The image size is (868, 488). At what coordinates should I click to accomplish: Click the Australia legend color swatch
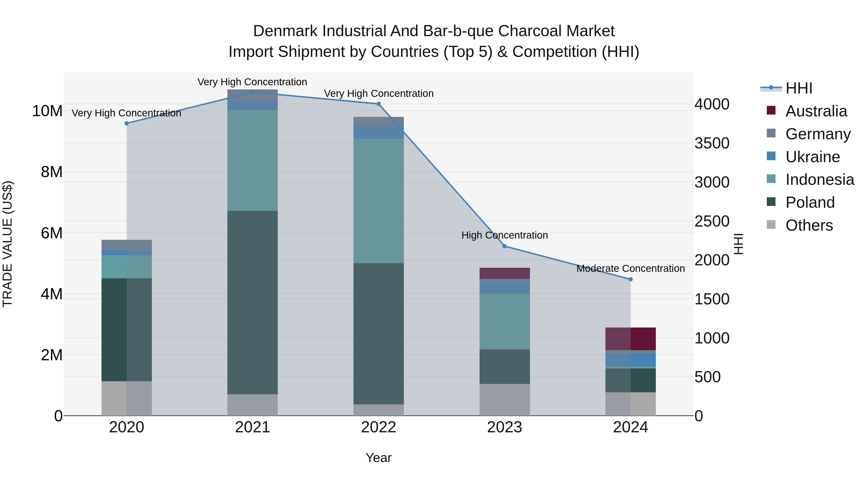(771, 110)
